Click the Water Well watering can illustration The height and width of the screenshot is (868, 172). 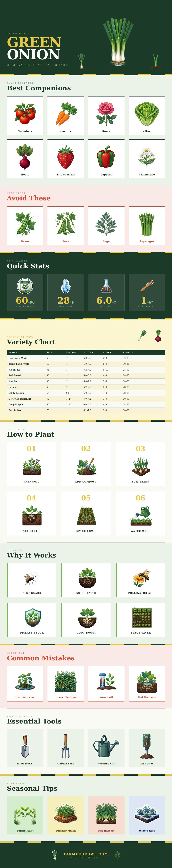141,516
